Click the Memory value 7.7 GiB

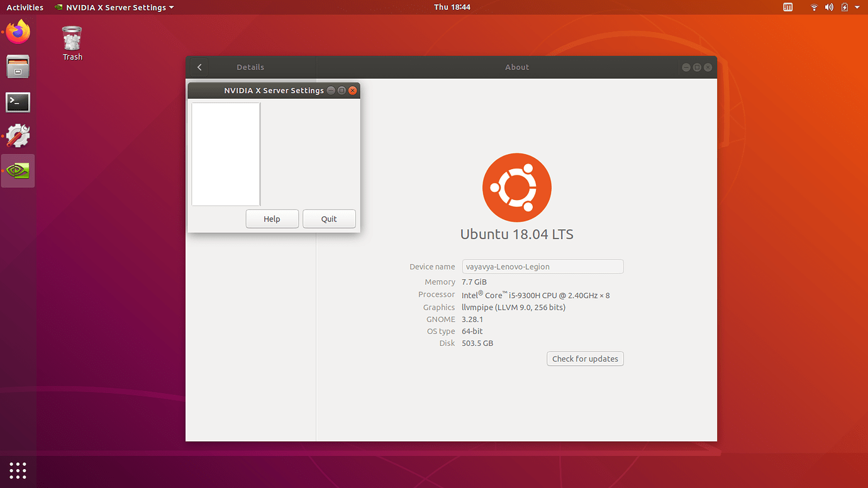click(474, 282)
